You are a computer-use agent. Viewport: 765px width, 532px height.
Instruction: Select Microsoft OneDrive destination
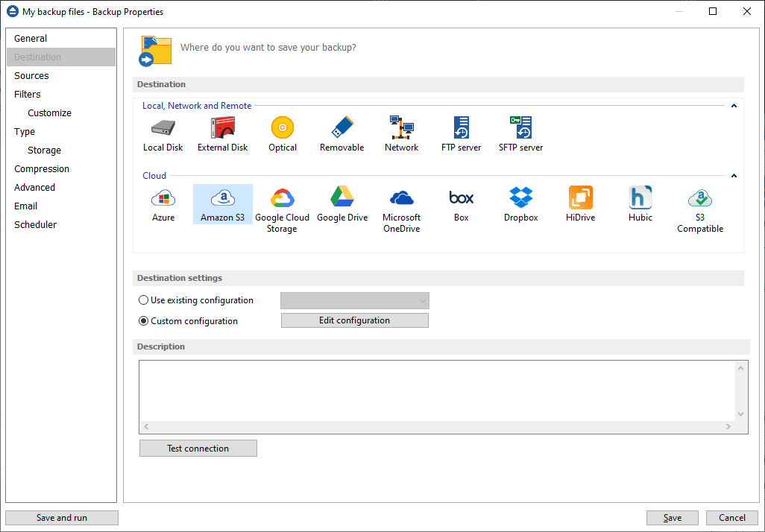[x=402, y=209]
